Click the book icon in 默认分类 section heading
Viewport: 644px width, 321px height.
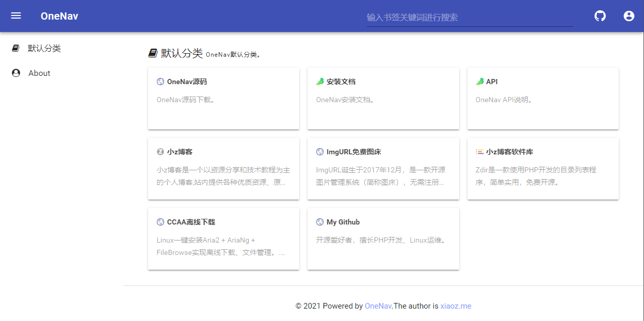153,53
